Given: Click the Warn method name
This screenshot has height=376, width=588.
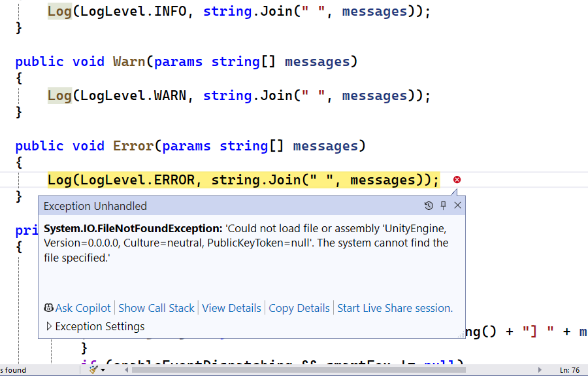Looking at the screenshot, I should coord(129,61).
